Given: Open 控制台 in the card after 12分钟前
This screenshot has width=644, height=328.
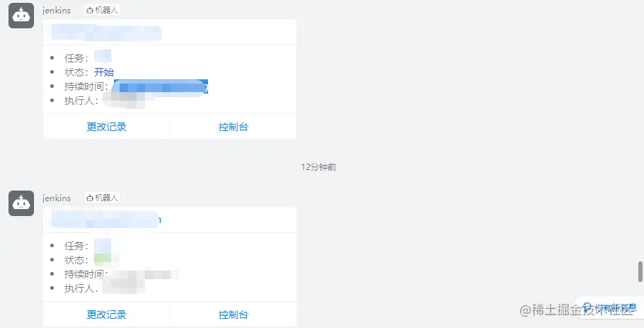Looking at the screenshot, I should (x=234, y=315).
